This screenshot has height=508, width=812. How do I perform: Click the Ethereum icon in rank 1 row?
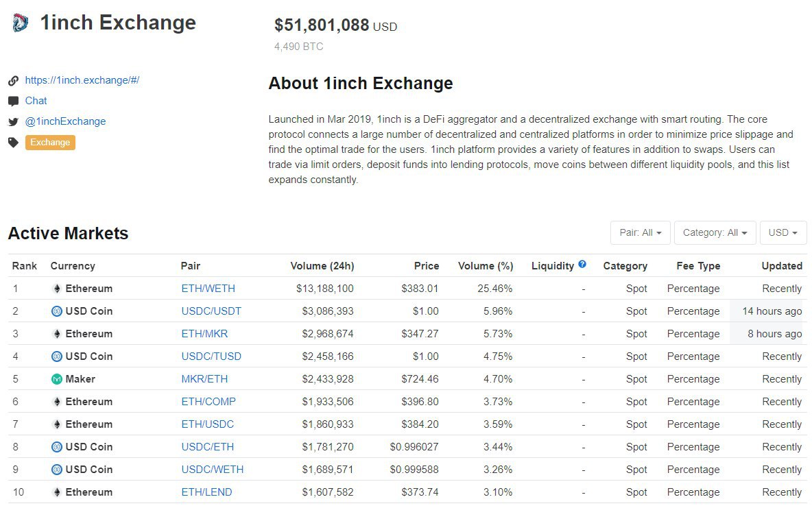click(x=57, y=289)
